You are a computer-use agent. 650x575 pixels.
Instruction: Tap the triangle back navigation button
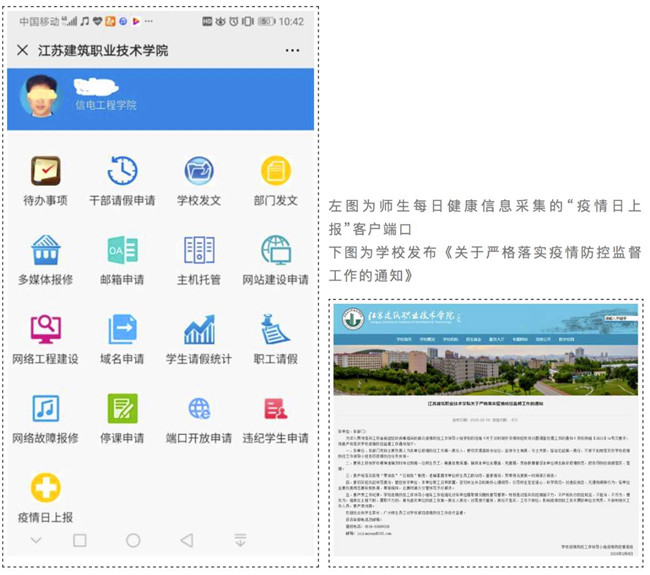[x=187, y=540]
